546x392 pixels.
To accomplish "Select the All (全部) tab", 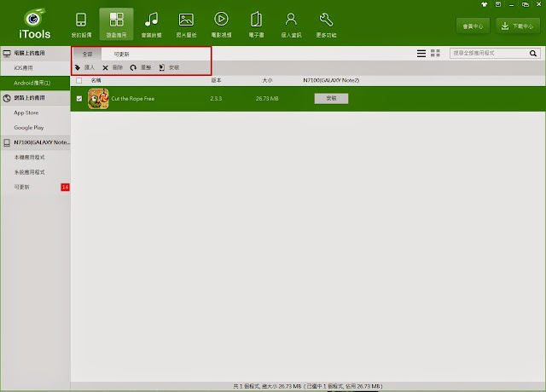I will pyautogui.click(x=87, y=55).
